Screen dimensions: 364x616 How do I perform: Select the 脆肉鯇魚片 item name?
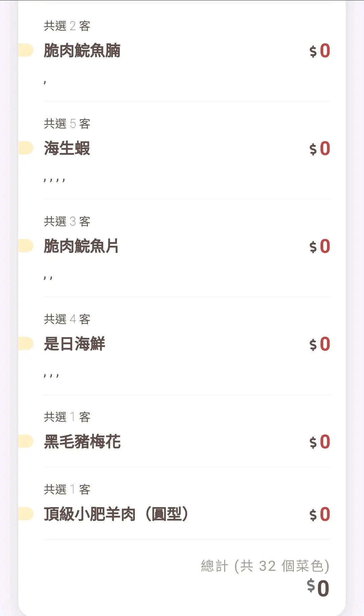point(81,246)
